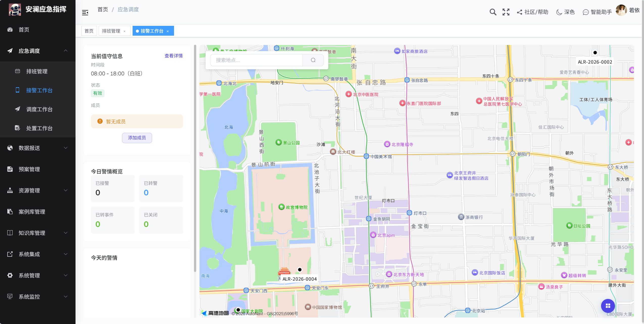Expand the 系统管理 menu chevron
The image size is (644, 324).
(x=65, y=275)
